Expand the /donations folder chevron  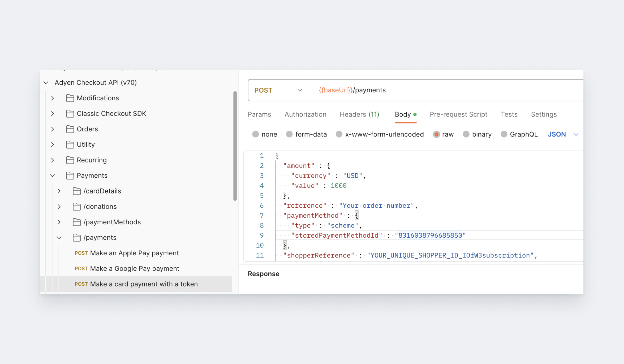(x=59, y=206)
